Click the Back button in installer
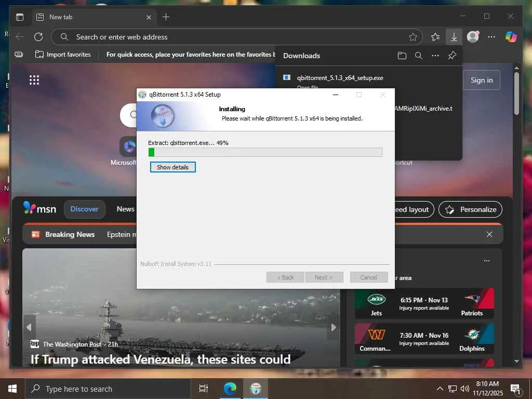This screenshot has height=399, width=532. click(x=285, y=277)
